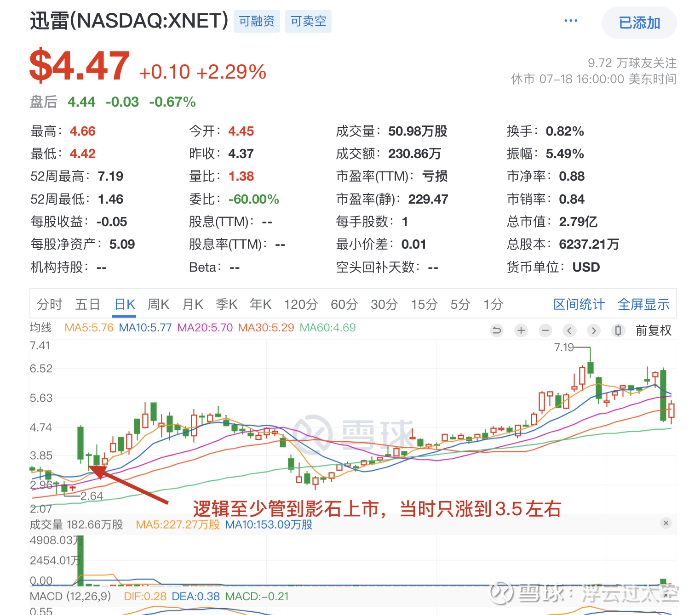Image resolution: width=700 pixels, height=615 pixels.
Task: Click the MA20:5.70 indicator label
Action: [x=205, y=328]
